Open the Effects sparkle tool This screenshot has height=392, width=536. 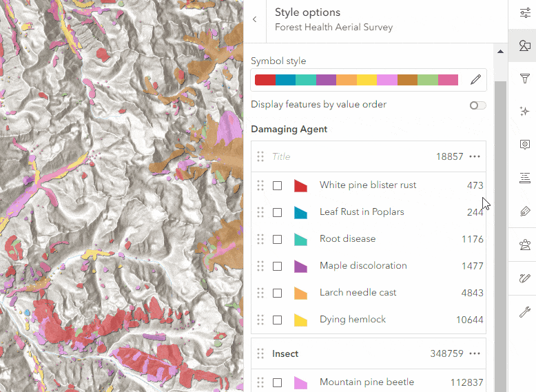click(524, 112)
